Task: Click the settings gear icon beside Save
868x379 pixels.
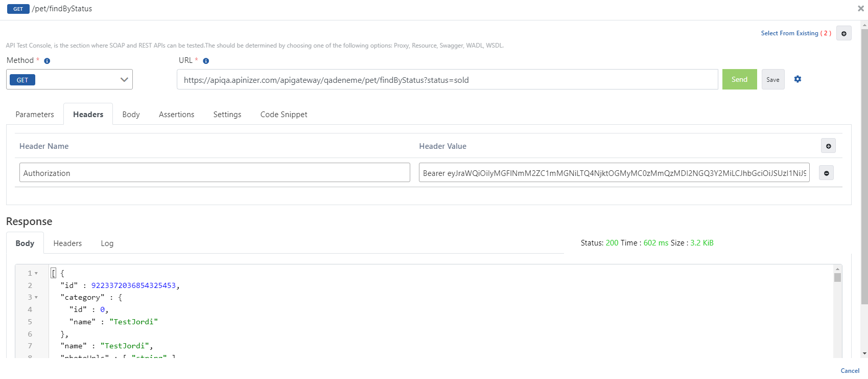Action: [797, 79]
